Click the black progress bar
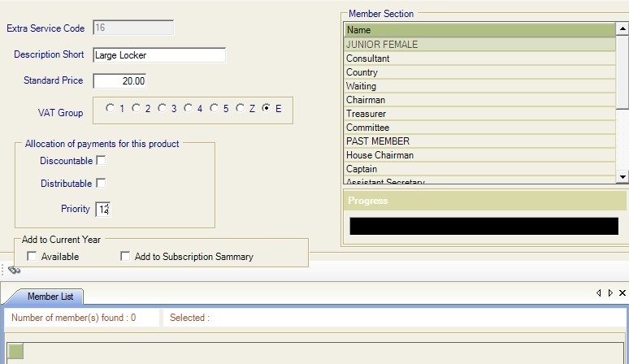The width and height of the screenshot is (629, 364). [484, 226]
